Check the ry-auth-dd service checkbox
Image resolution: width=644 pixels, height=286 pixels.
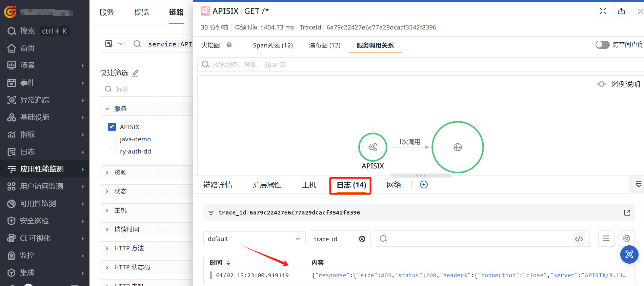click(x=112, y=151)
